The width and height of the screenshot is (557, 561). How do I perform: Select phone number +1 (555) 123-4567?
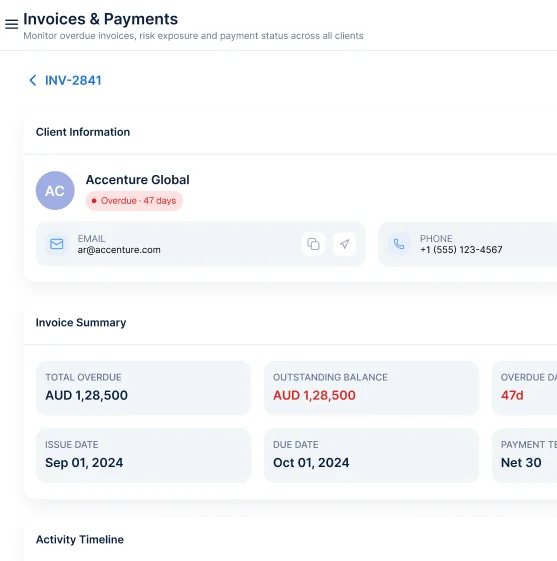click(x=461, y=250)
